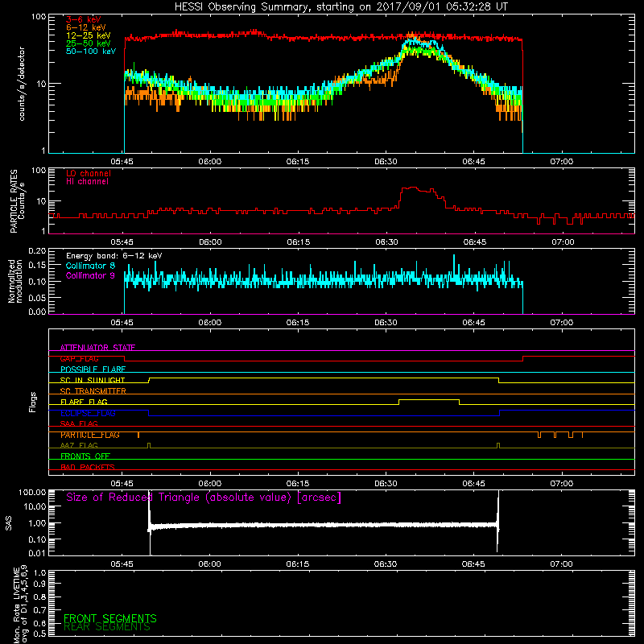Viewport: 644px width, 644px height.
Task: Click the LO channel legend label
Action: [x=89, y=173]
